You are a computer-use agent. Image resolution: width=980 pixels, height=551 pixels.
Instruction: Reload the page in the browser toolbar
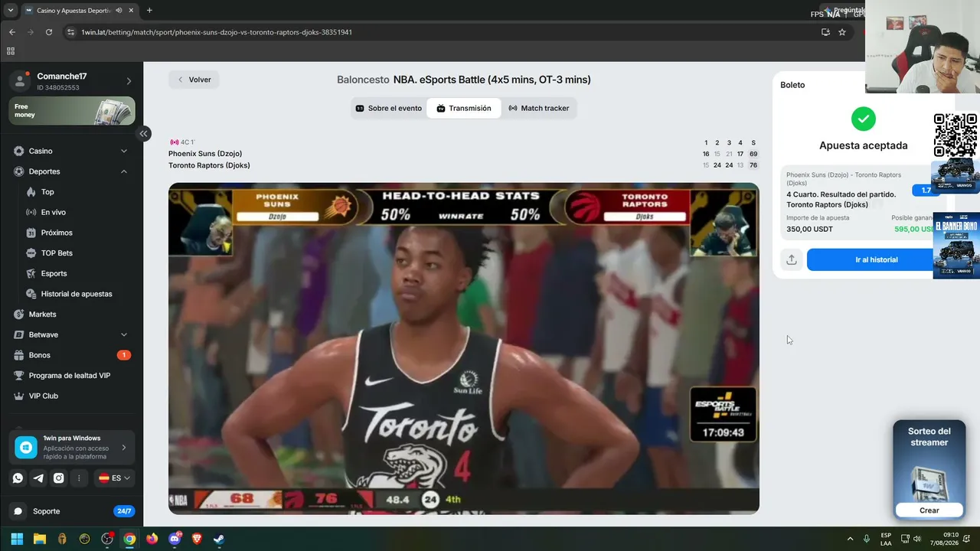click(x=49, y=32)
